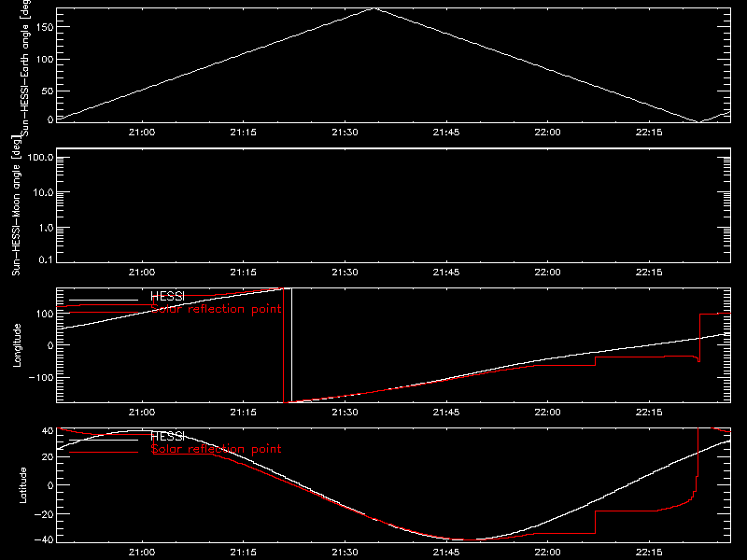
Task: Select the 150 tick on Earth angle axis
Action: click(x=44, y=27)
